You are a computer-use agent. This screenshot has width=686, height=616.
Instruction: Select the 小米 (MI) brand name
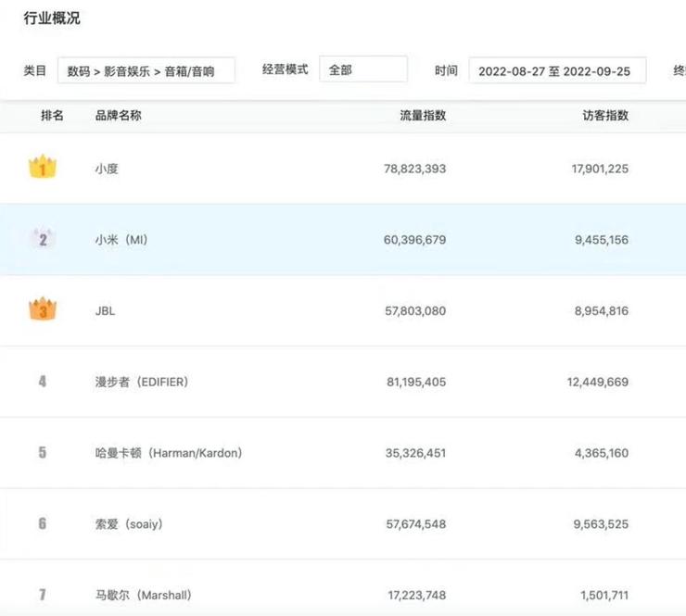121,240
